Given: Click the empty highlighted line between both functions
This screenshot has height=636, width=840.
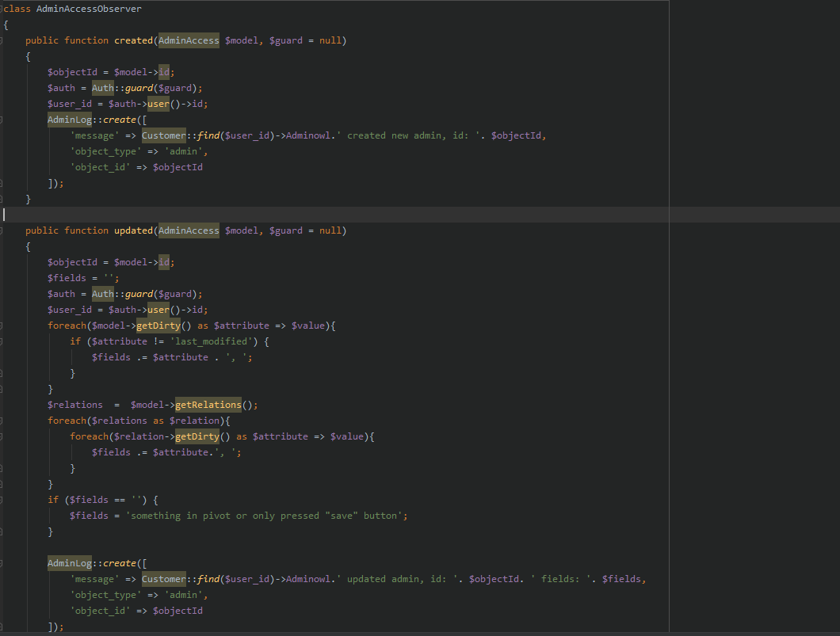Looking at the screenshot, I should [x=396, y=215].
